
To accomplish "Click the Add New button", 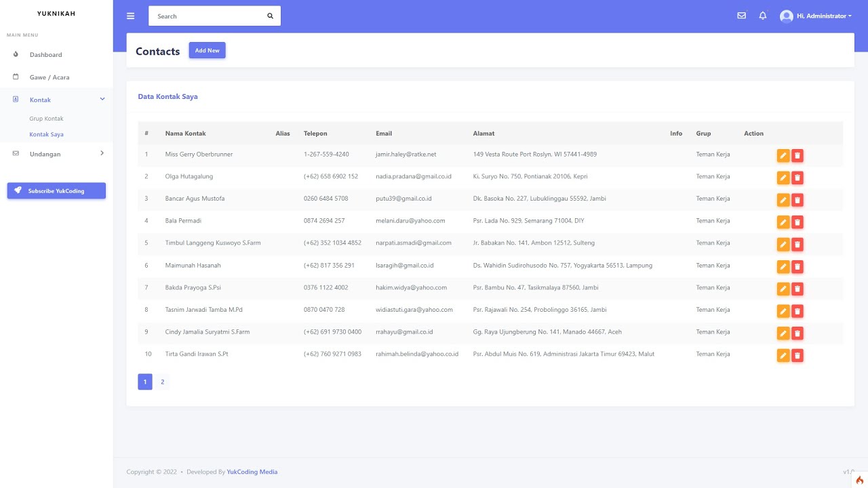I will [208, 51].
